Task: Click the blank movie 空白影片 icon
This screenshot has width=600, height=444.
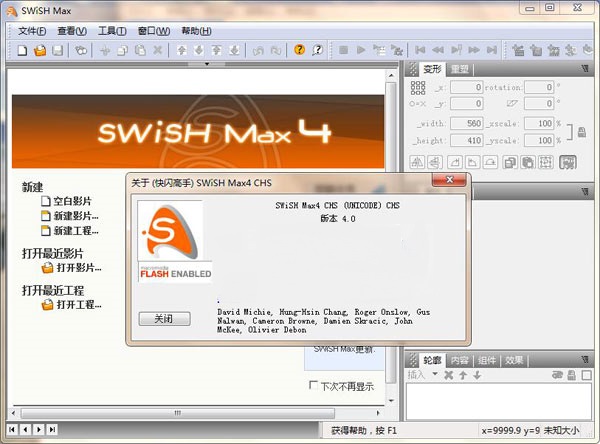Action: click(46, 201)
